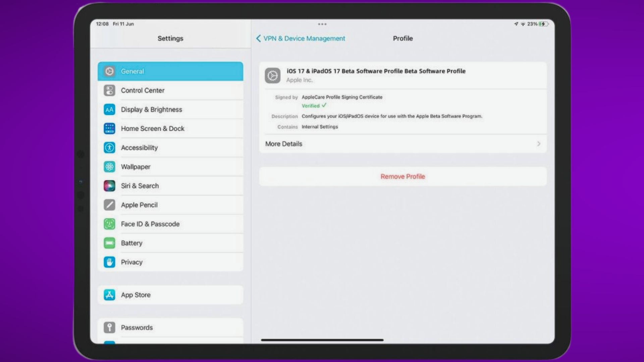Tap the Privacy hand icon
The width and height of the screenshot is (644, 362).
(109, 262)
